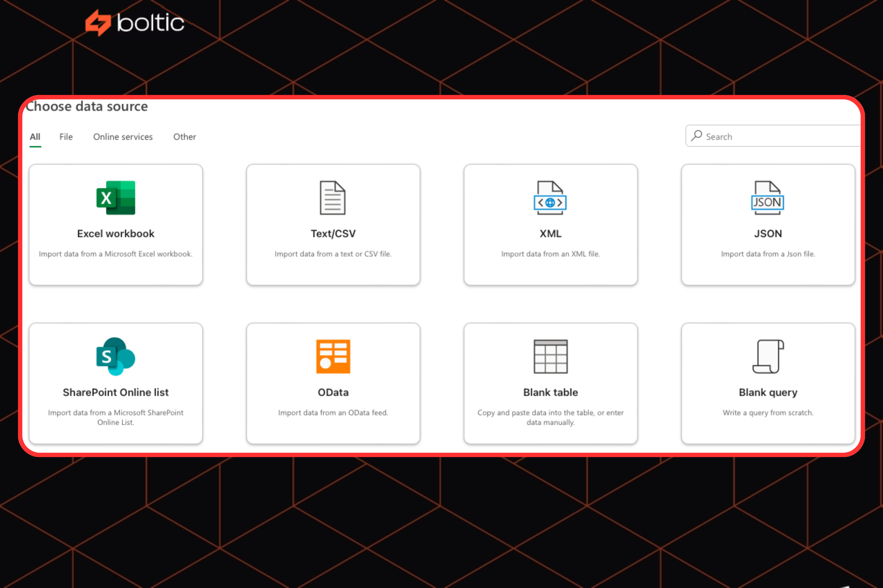Screen dimensions: 883x588
Task: Choose the JSON file icon
Action: pyautogui.click(x=768, y=198)
